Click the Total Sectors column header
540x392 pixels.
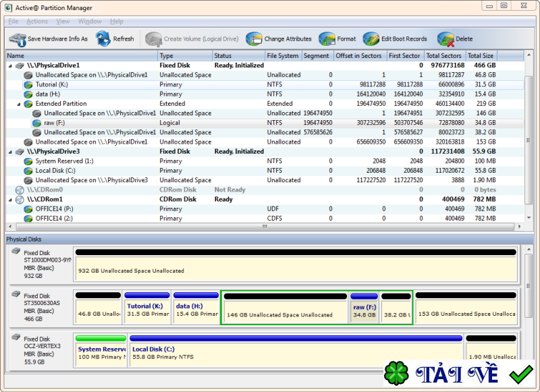tap(442, 55)
